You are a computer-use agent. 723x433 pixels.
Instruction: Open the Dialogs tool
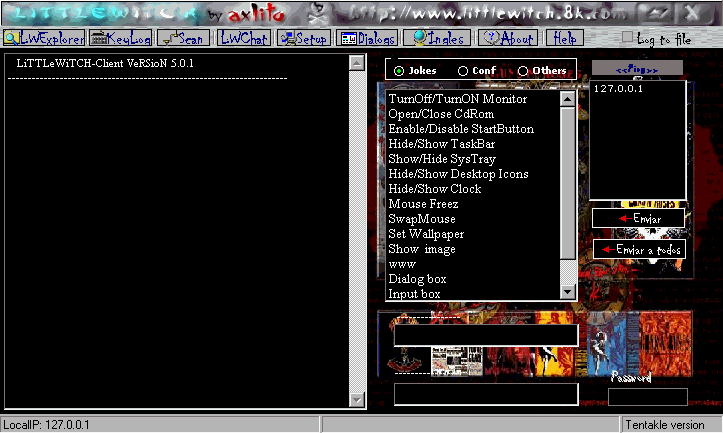pyautogui.click(x=367, y=38)
